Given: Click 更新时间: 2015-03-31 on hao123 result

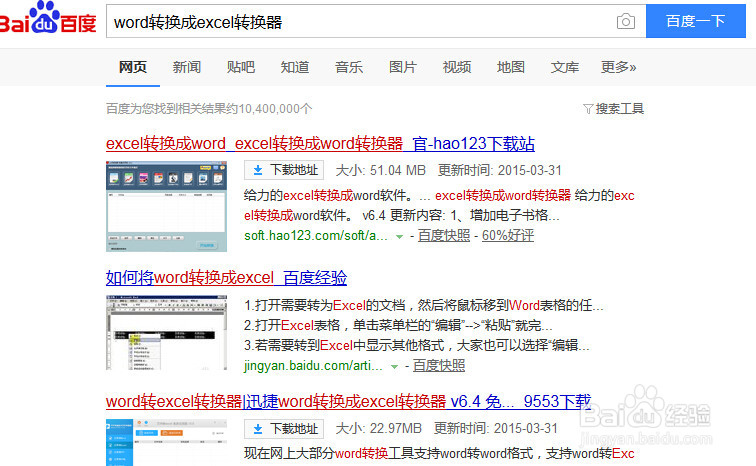Looking at the screenshot, I should tap(500, 170).
